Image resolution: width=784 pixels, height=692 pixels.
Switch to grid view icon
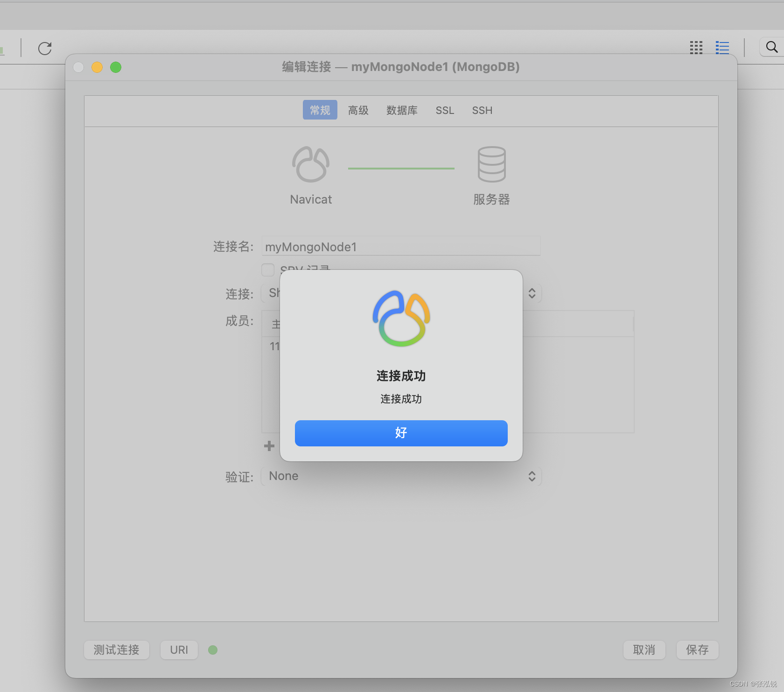pos(696,47)
